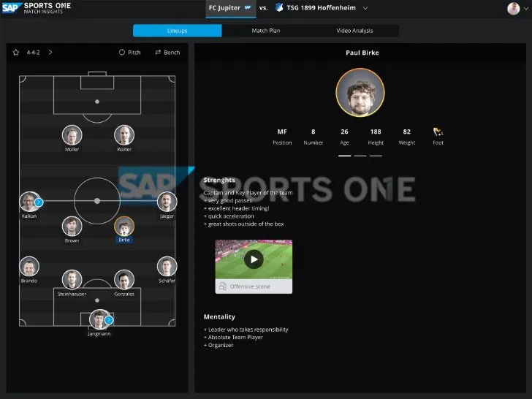
Task: Open the Video Analysis tab
Action: tap(354, 31)
